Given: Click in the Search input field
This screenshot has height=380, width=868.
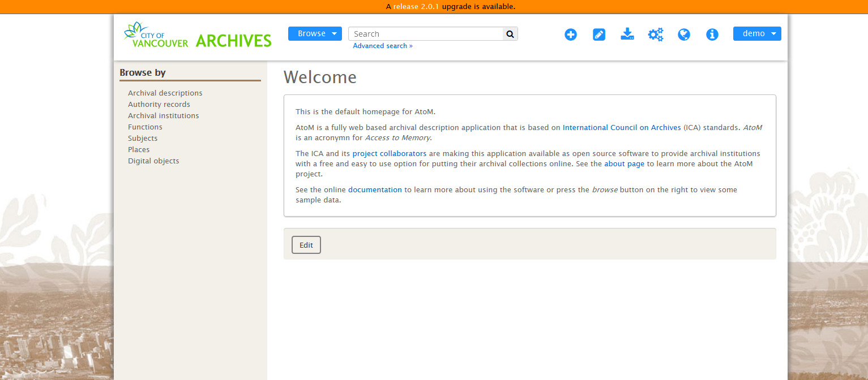Looking at the screenshot, I should tap(425, 34).
